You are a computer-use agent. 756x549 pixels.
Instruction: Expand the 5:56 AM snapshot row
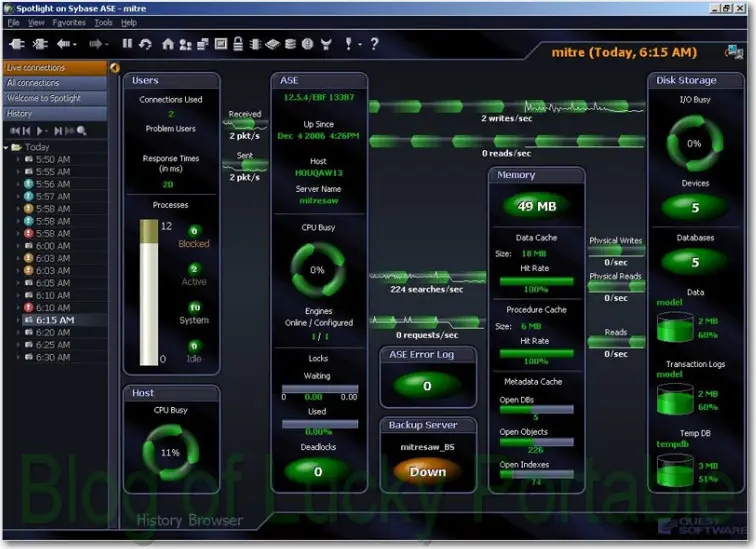(18, 184)
